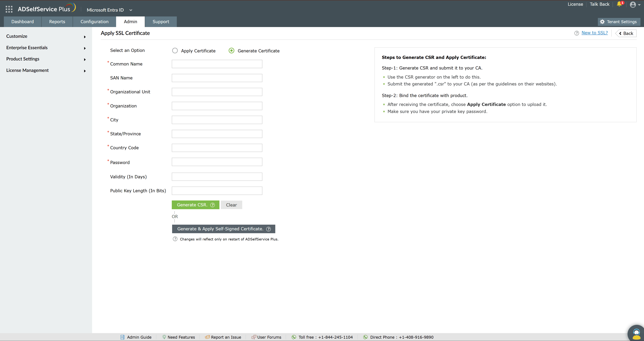Screen dimensions: 644x341
Task: Open the Report an Issue link
Action: point(226,337)
